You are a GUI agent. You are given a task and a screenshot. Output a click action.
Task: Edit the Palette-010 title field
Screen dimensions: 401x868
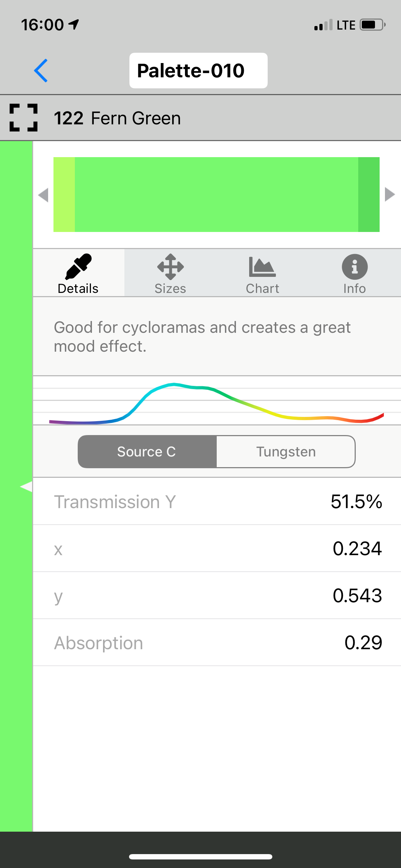tap(198, 71)
